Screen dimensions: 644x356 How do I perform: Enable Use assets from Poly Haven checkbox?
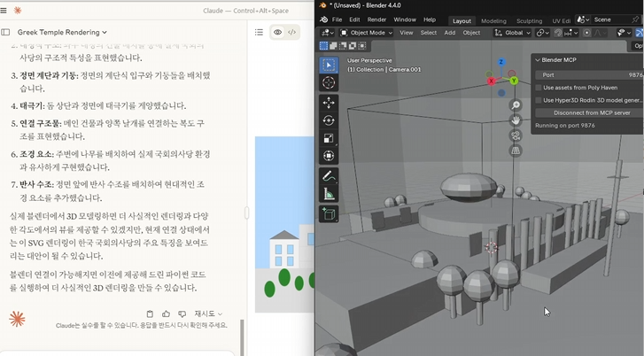(x=539, y=88)
